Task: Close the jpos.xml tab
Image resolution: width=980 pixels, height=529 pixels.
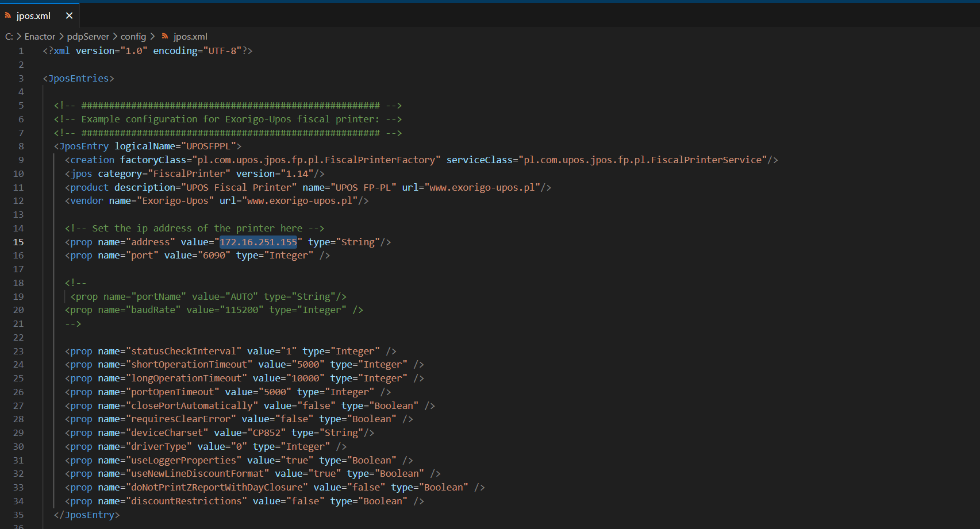Action: coord(69,16)
